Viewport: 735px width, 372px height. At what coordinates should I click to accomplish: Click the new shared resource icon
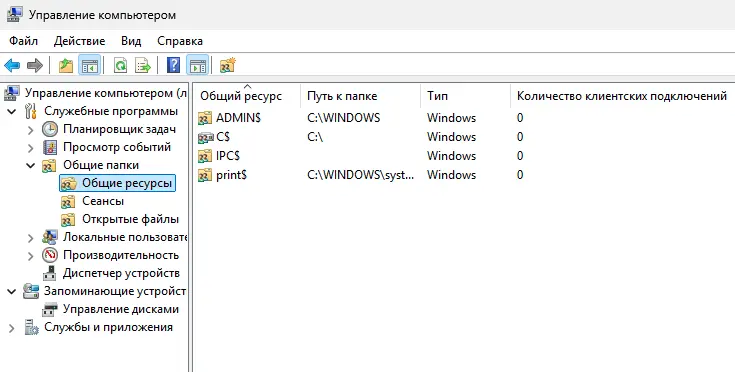point(227,65)
